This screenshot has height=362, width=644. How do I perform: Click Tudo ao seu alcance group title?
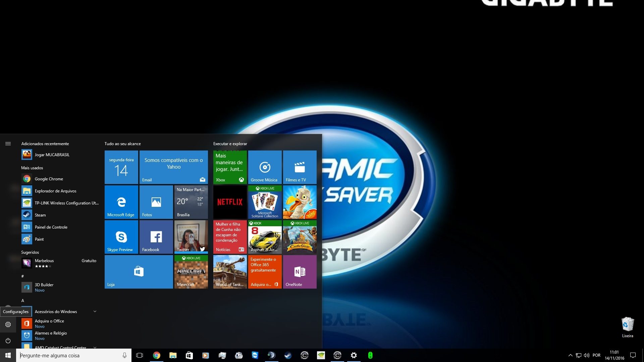point(123,144)
